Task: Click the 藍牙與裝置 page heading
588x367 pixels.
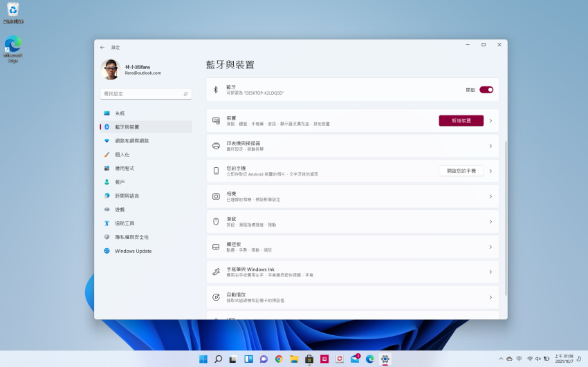Action: click(230, 65)
